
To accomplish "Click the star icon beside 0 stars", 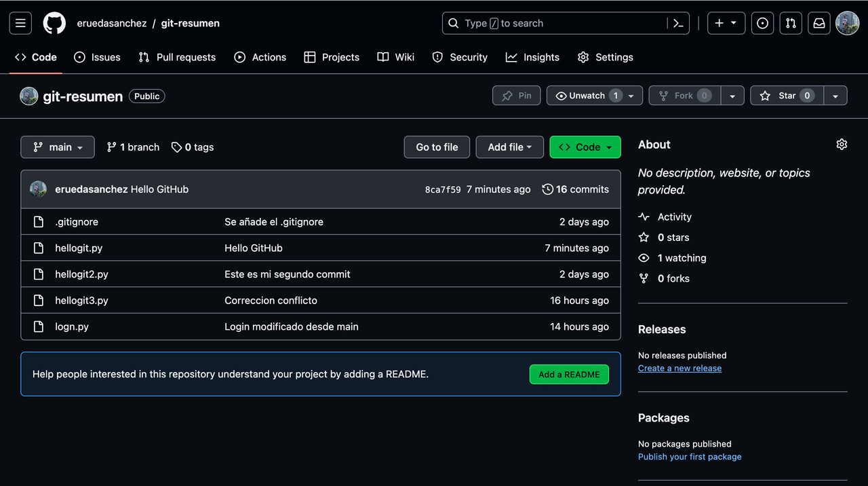I will click(644, 238).
